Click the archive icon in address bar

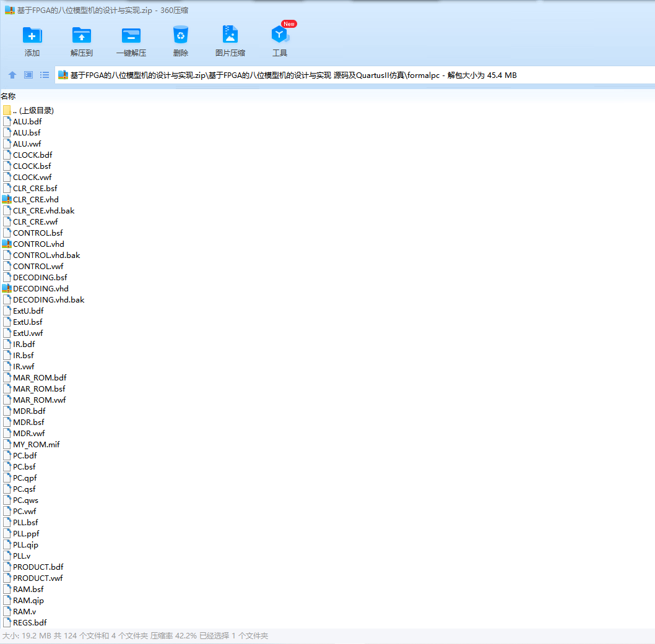63,75
